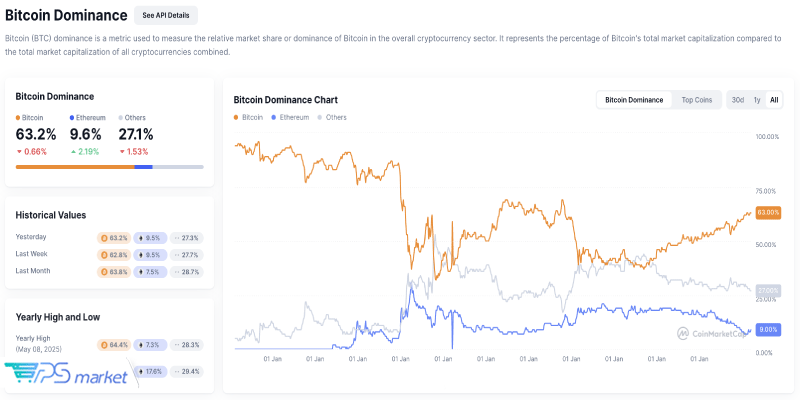Viewport: 800px width, 400px height.
Task: Click the Others dots icon in Last Month's row
Action: click(x=177, y=272)
